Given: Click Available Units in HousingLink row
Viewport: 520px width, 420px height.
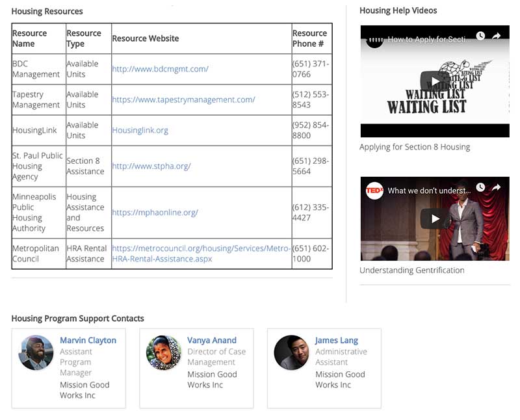Looking at the screenshot, I should point(88,130).
